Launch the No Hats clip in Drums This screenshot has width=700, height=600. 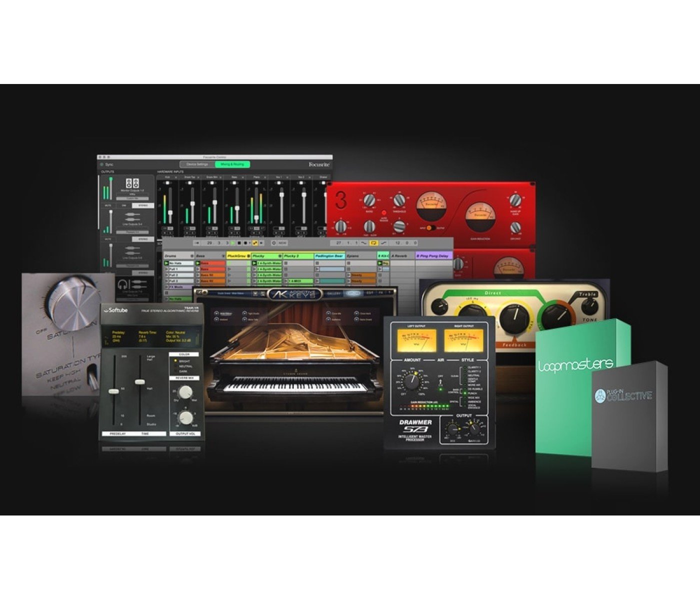point(167,263)
